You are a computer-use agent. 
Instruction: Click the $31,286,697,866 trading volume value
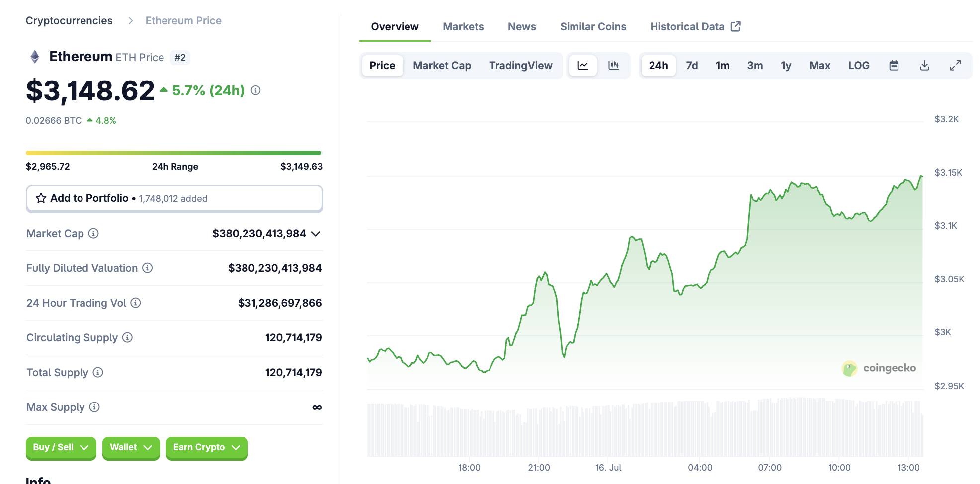coord(280,303)
